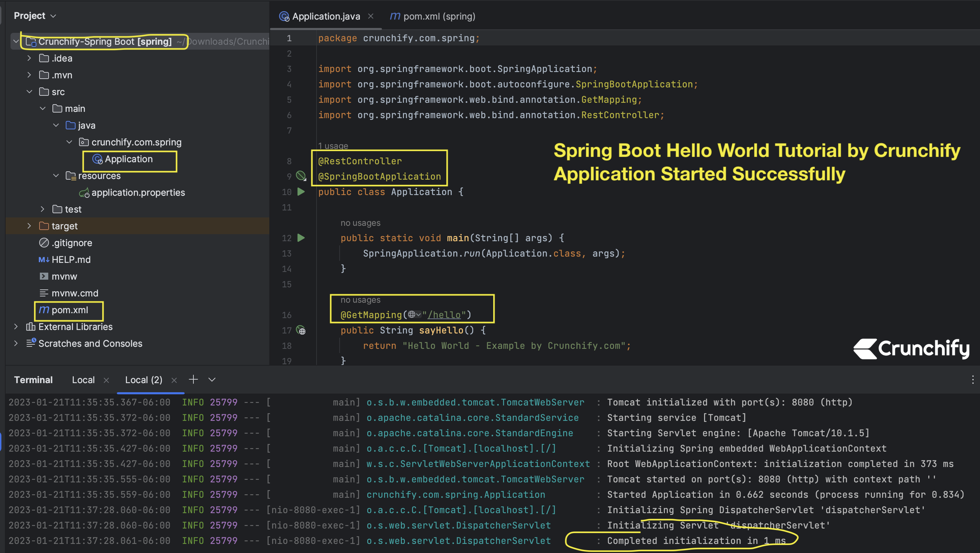980x553 pixels.
Task: Click the Run button on line 12
Action: 301,238
